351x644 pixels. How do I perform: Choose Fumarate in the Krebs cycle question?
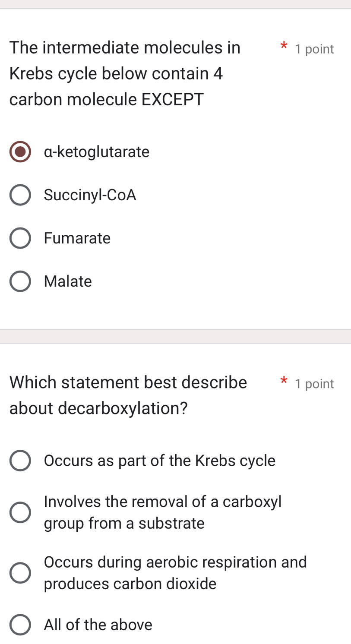click(x=20, y=238)
